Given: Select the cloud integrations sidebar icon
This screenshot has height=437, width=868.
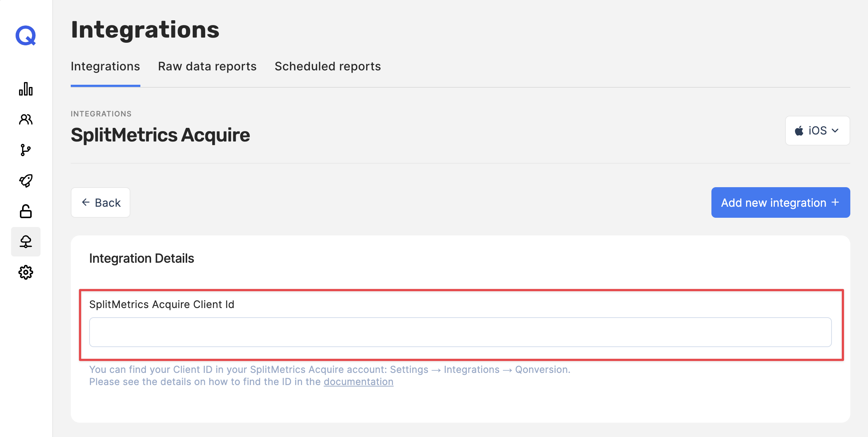Looking at the screenshot, I should pos(26,242).
